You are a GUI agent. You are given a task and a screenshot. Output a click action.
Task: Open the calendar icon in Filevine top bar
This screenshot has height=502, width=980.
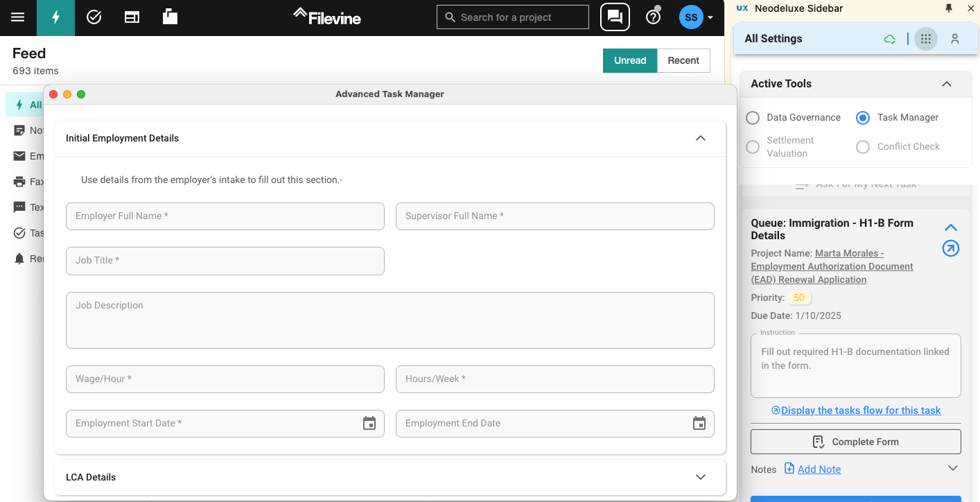click(132, 17)
